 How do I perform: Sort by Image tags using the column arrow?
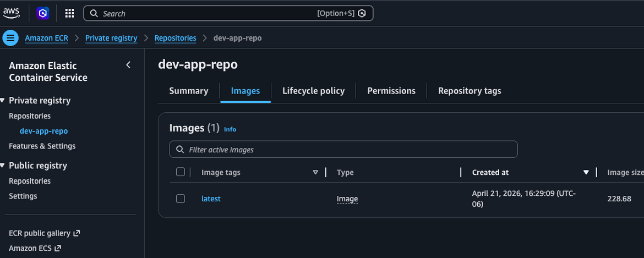point(315,172)
